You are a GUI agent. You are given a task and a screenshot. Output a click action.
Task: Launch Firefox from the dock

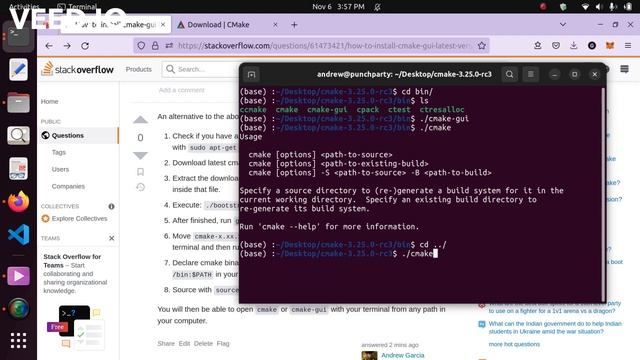[x=18, y=202]
